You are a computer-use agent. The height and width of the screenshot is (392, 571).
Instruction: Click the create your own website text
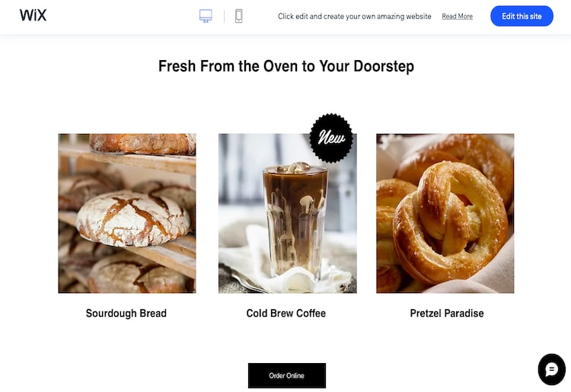(x=354, y=17)
